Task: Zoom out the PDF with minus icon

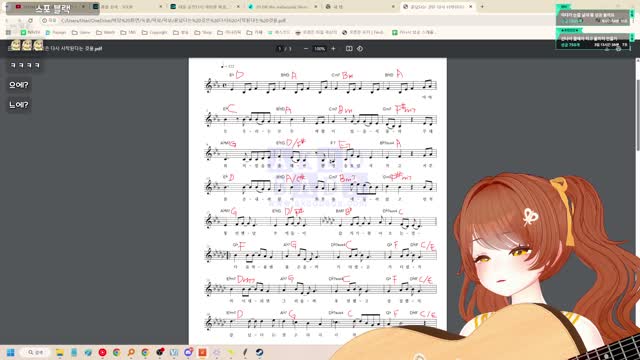Action: (306, 49)
